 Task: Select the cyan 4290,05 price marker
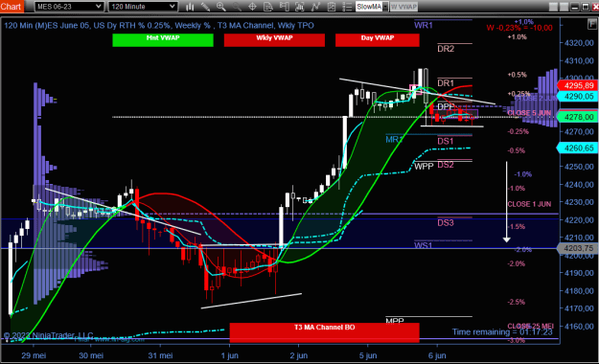(578, 96)
